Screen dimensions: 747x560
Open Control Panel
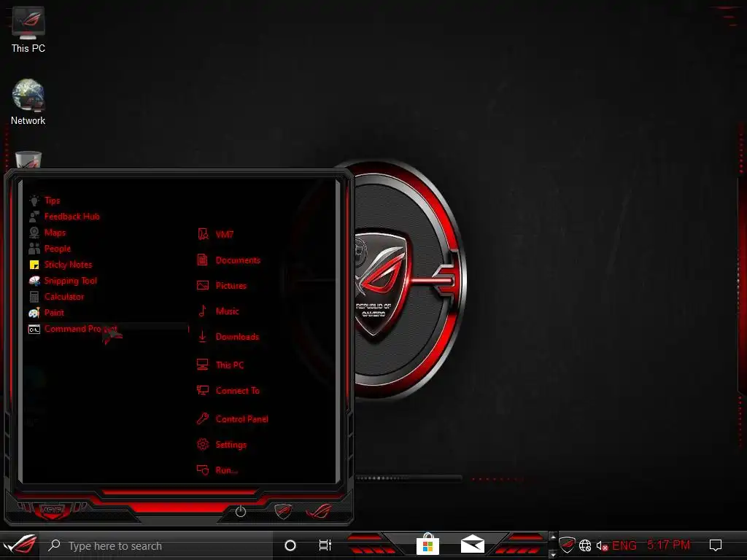[x=233, y=419]
